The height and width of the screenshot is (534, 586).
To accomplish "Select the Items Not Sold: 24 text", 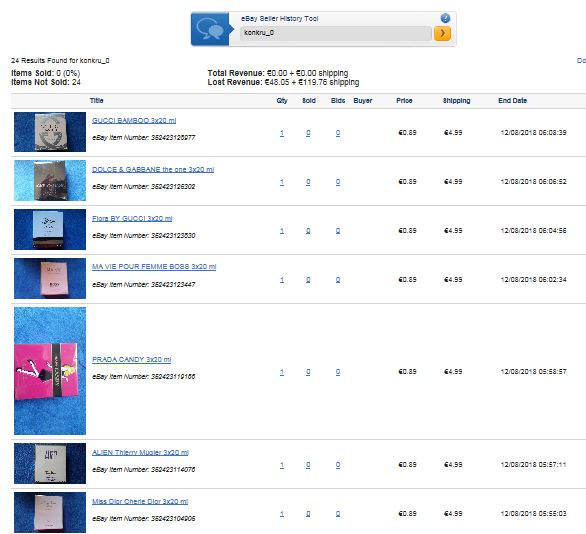I will tap(46, 82).
